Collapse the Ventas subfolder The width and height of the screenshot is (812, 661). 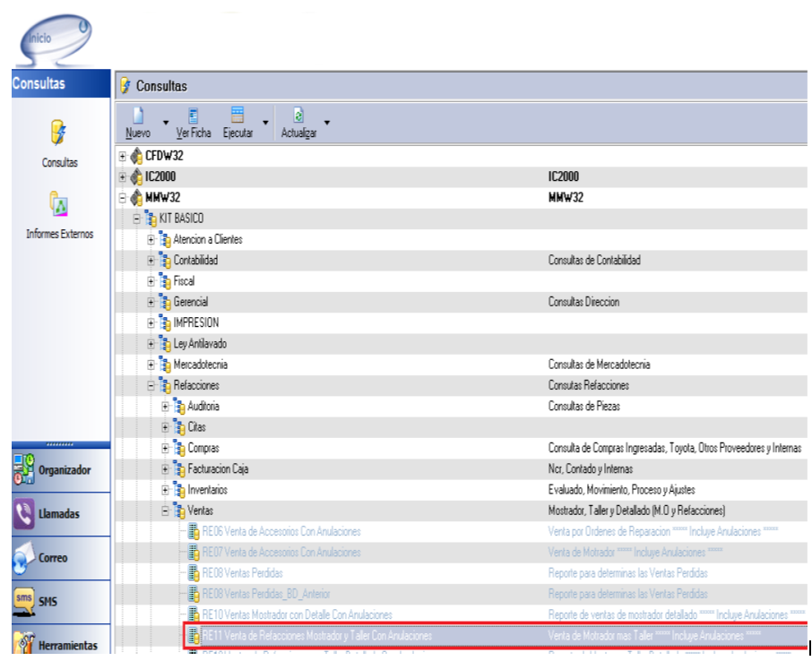(x=165, y=511)
